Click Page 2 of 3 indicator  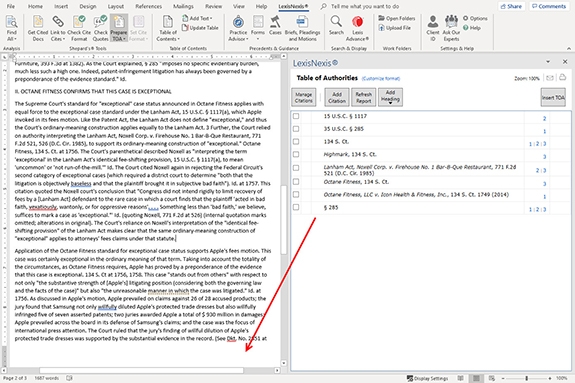click(x=15, y=378)
